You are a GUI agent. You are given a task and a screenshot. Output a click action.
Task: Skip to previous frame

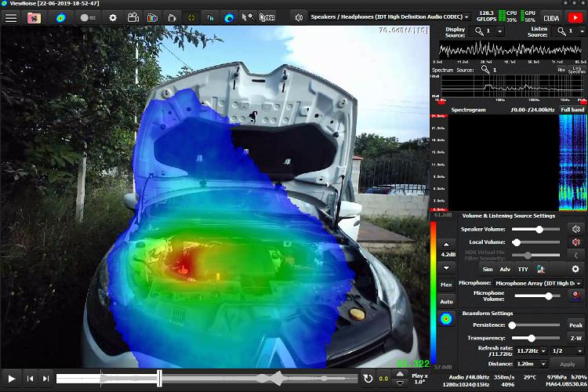click(x=31, y=379)
